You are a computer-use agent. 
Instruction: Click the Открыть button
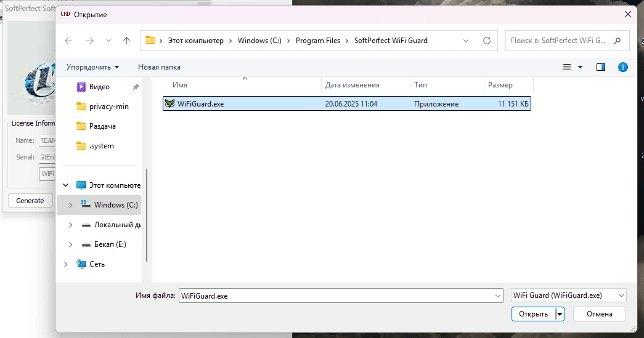coord(533,314)
